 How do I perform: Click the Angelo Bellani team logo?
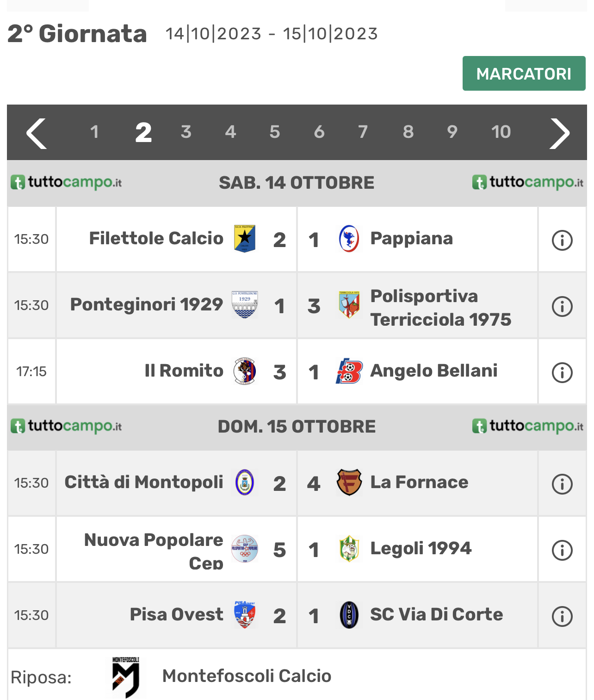(x=349, y=371)
